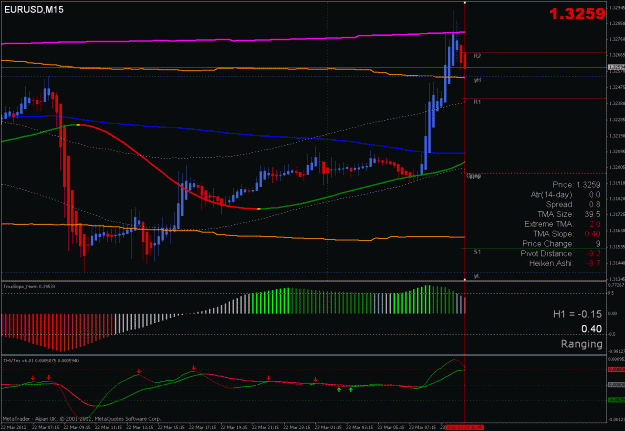625x431 pixels.
Task: Click the 'Ranging' market state label
Action: [x=582, y=344]
